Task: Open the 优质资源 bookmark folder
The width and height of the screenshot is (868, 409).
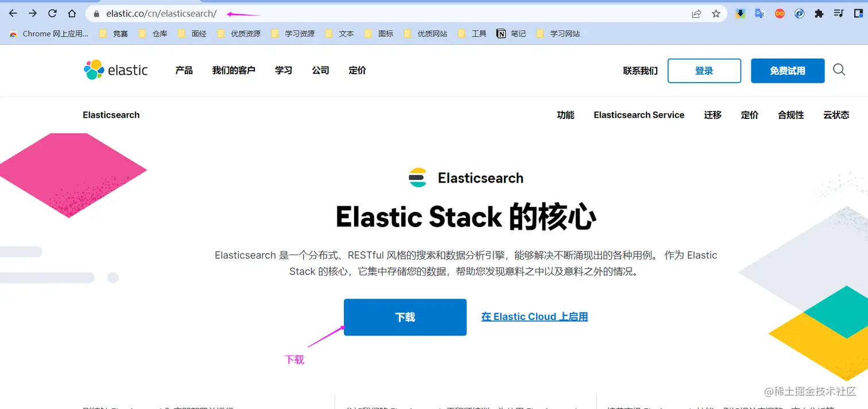Action: 239,34
